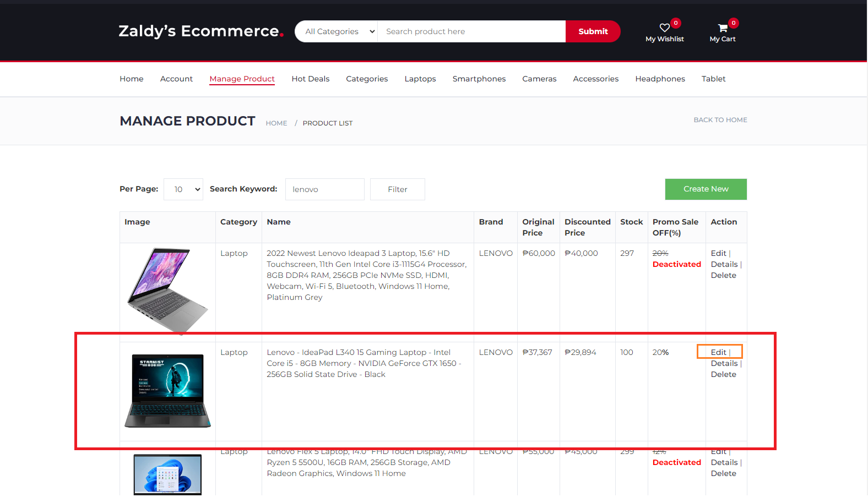Click the stock value 297

tap(627, 253)
